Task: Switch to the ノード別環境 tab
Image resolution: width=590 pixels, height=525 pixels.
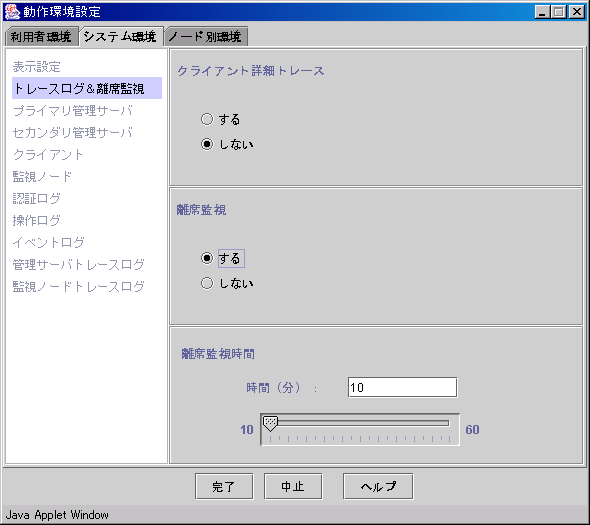Action: (205, 37)
